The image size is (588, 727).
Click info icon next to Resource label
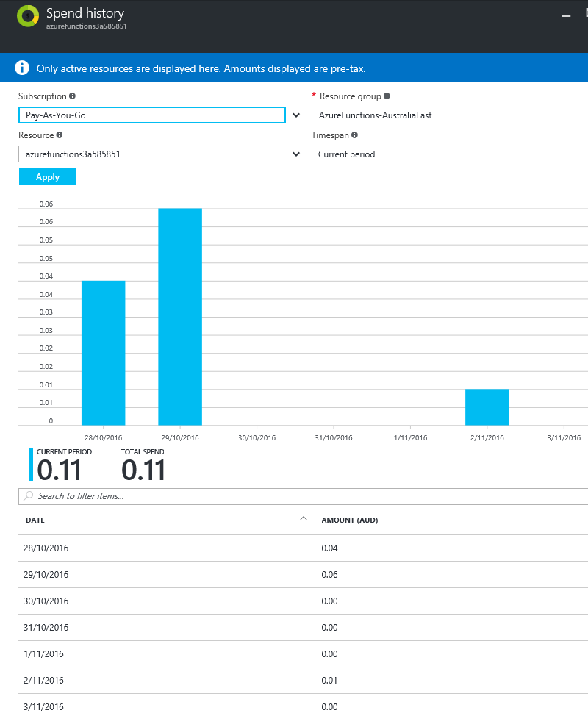pos(60,135)
